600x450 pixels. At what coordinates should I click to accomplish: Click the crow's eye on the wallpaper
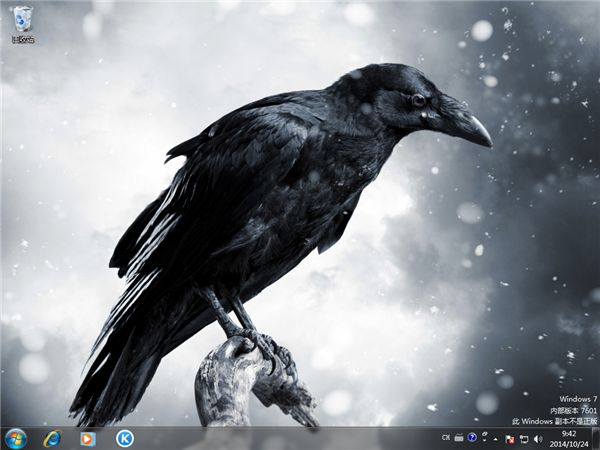(x=417, y=100)
